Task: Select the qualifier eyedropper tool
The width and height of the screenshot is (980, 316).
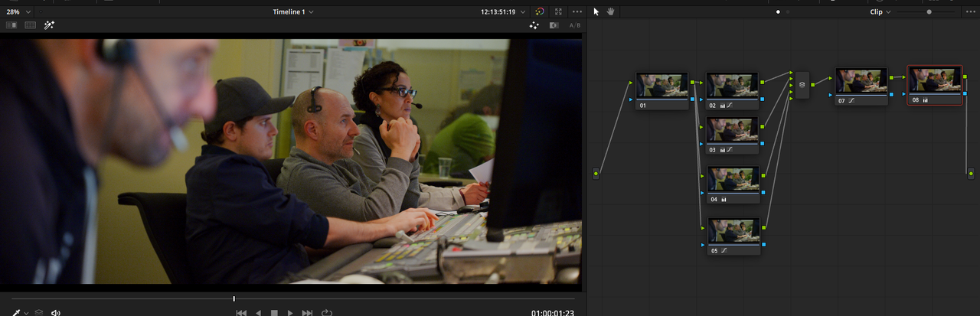Action: tap(15, 312)
